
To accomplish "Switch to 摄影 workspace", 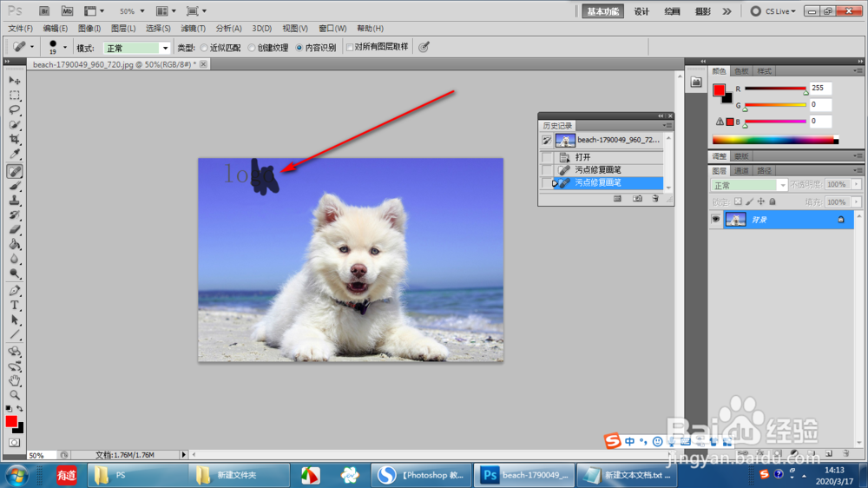I will [x=702, y=11].
